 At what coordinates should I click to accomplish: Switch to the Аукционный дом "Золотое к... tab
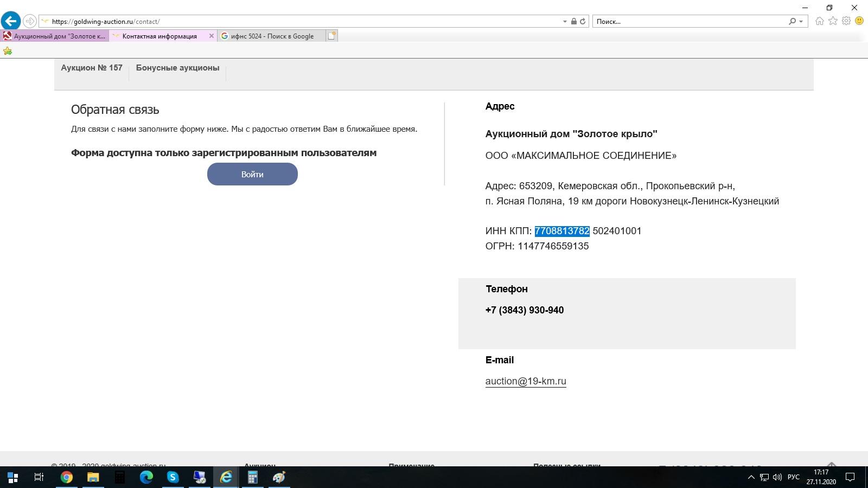coord(55,36)
